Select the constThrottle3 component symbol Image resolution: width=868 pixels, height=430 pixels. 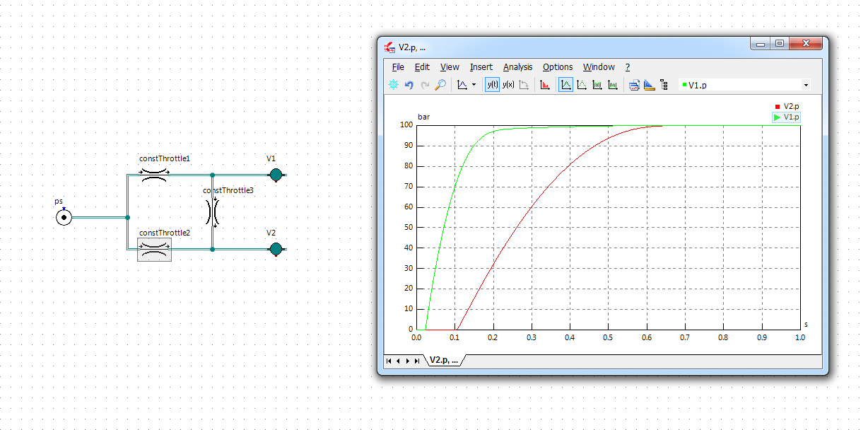point(212,211)
